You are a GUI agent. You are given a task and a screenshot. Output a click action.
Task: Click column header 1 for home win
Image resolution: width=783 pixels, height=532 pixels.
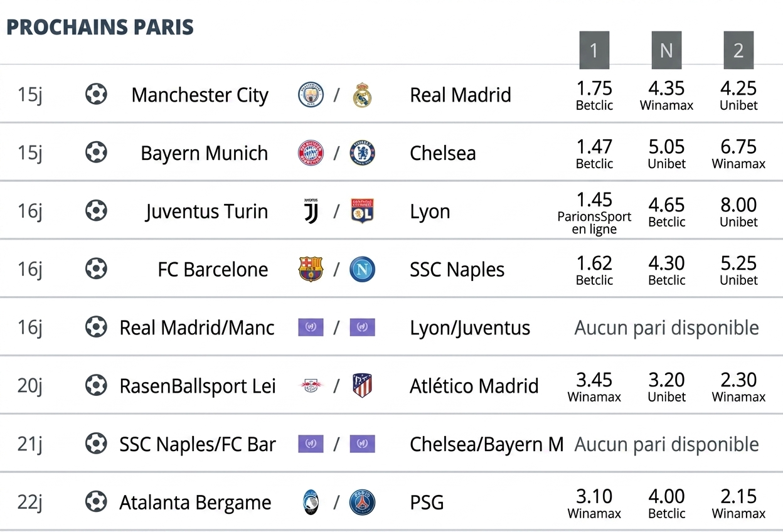(x=594, y=50)
